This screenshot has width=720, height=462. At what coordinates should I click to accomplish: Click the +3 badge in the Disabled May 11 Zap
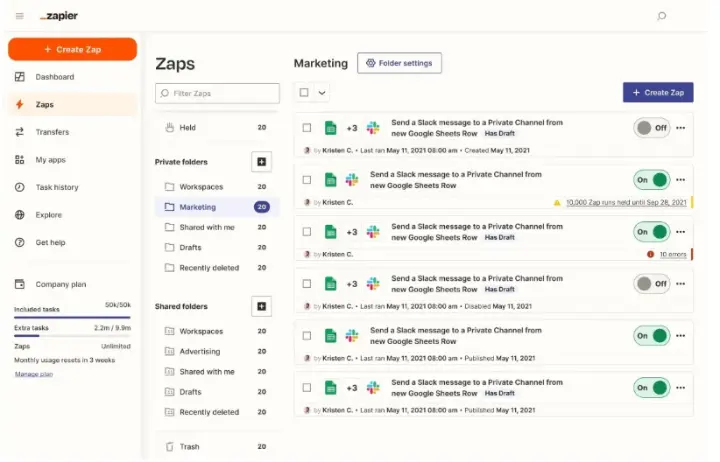coord(352,284)
